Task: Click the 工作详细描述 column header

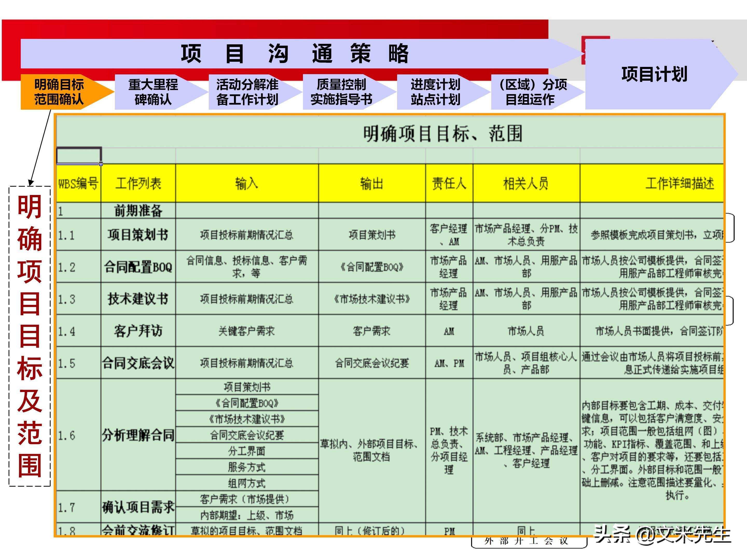Action: (x=652, y=183)
